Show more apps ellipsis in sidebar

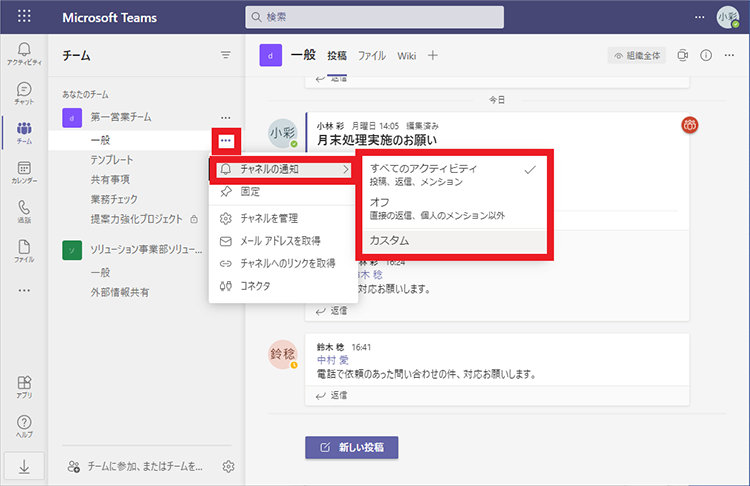click(x=24, y=290)
